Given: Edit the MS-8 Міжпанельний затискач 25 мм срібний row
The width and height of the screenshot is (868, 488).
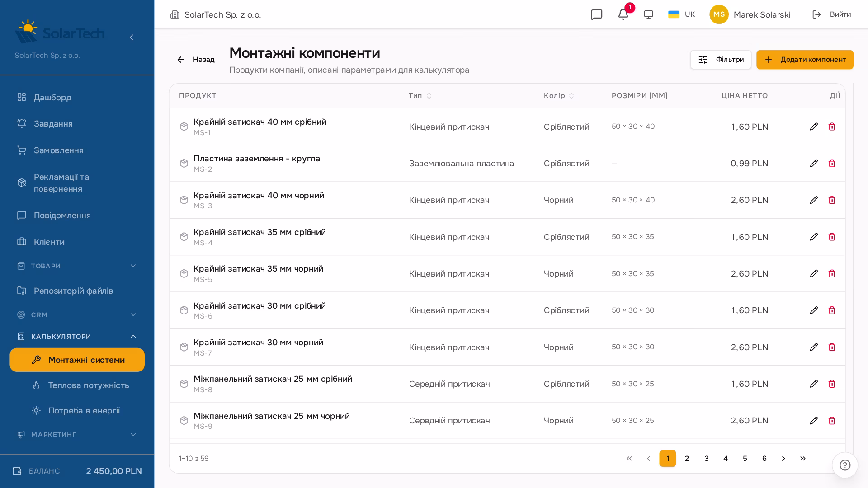Looking at the screenshot, I should (x=814, y=384).
